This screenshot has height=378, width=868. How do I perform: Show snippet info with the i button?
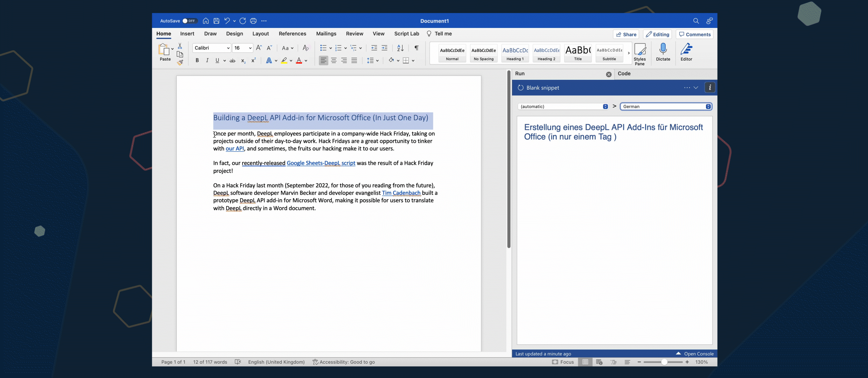[710, 87]
